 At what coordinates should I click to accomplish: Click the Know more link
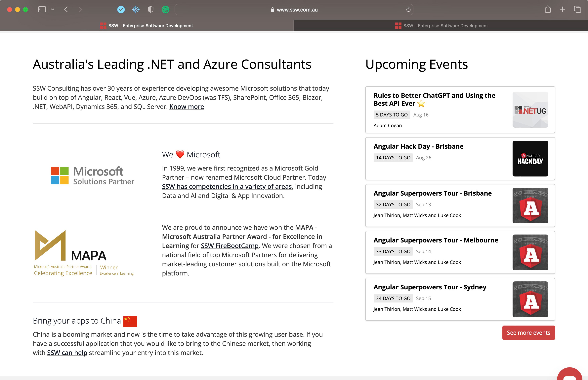pyautogui.click(x=187, y=107)
